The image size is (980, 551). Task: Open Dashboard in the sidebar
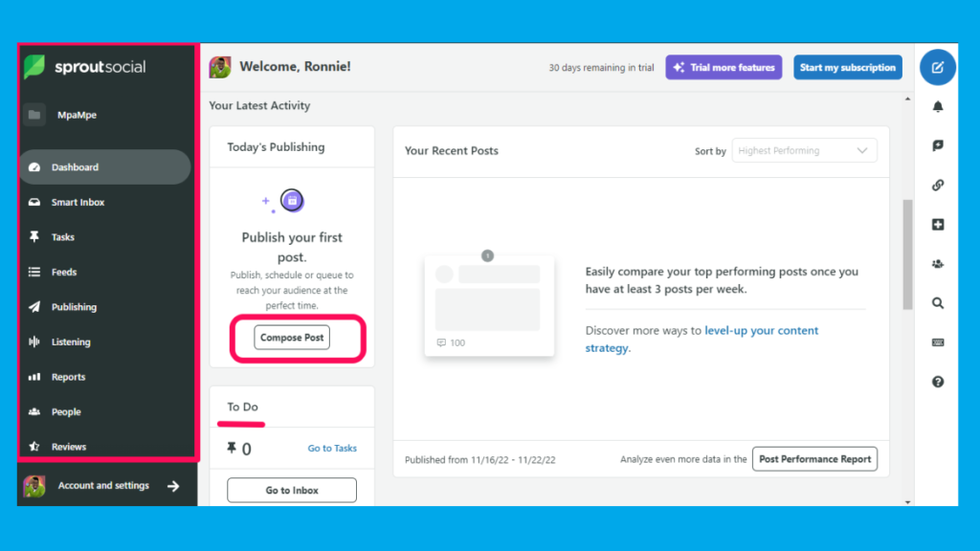click(x=105, y=166)
